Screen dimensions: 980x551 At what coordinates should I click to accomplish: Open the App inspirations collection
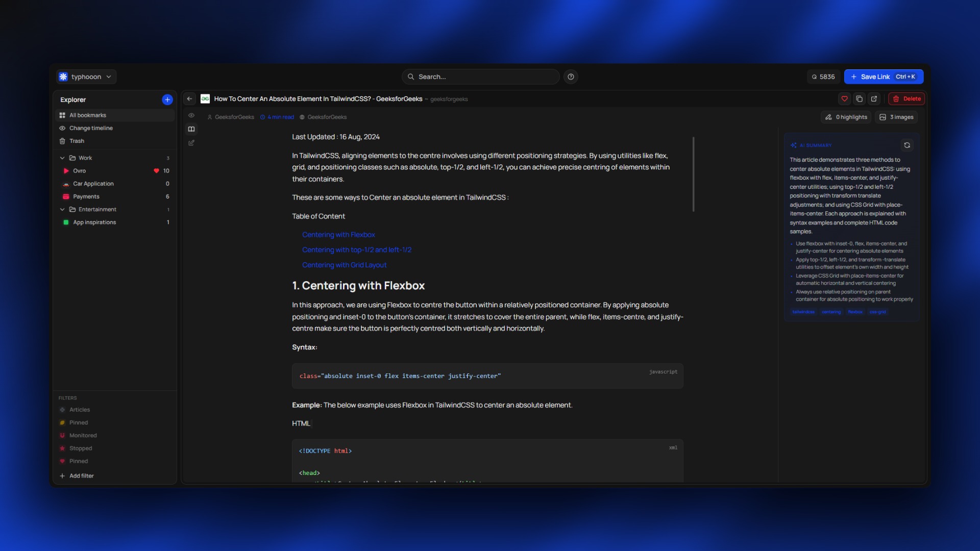tap(115, 222)
